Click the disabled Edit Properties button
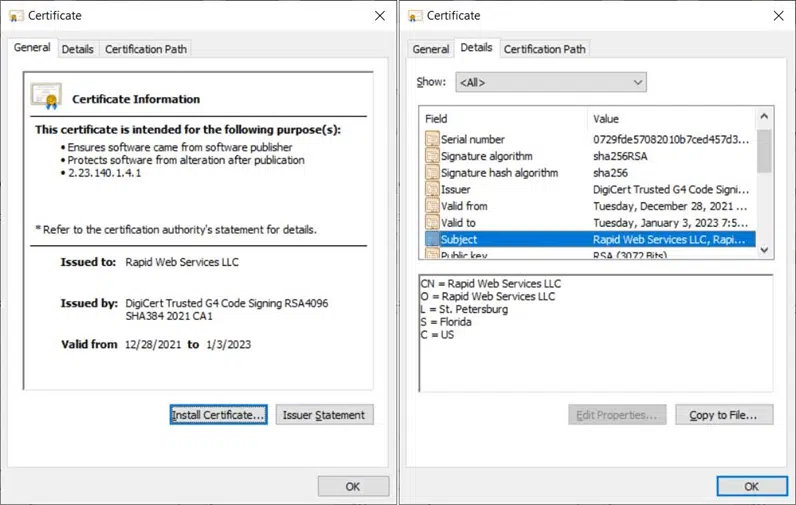The width and height of the screenshot is (796, 505). click(x=617, y=415)
